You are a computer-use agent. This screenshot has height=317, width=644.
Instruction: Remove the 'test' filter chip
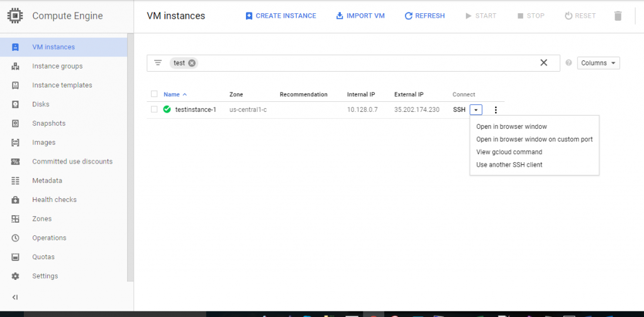192,63
